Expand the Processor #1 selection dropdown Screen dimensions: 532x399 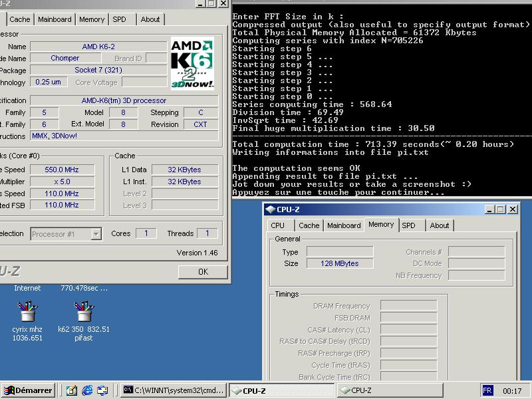96,234
